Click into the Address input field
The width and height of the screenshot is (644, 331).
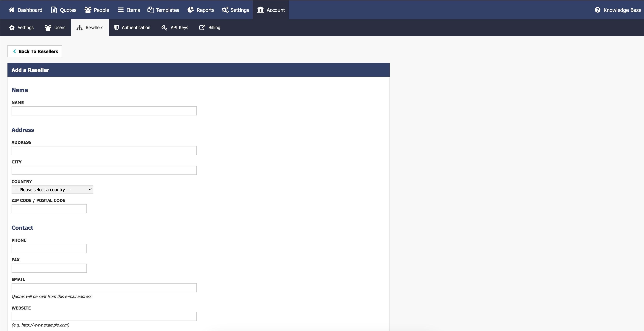[x=104, y=151]
